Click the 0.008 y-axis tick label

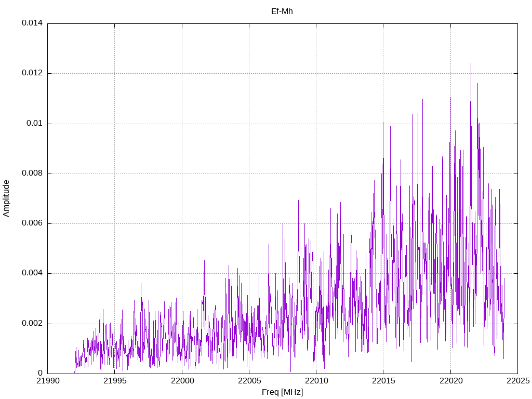pos(32,174)
